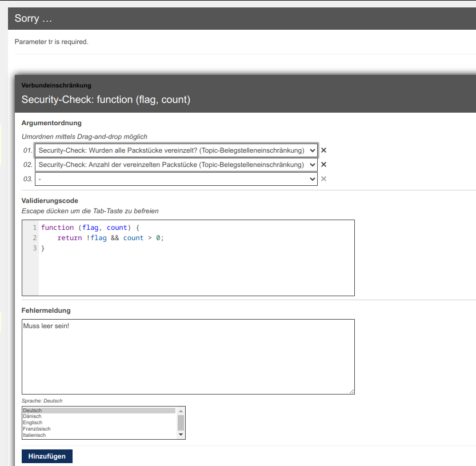Click the resize grip of the Fehlermeldung textarea
The image size is (476, 466).
(x=351, y=391)
